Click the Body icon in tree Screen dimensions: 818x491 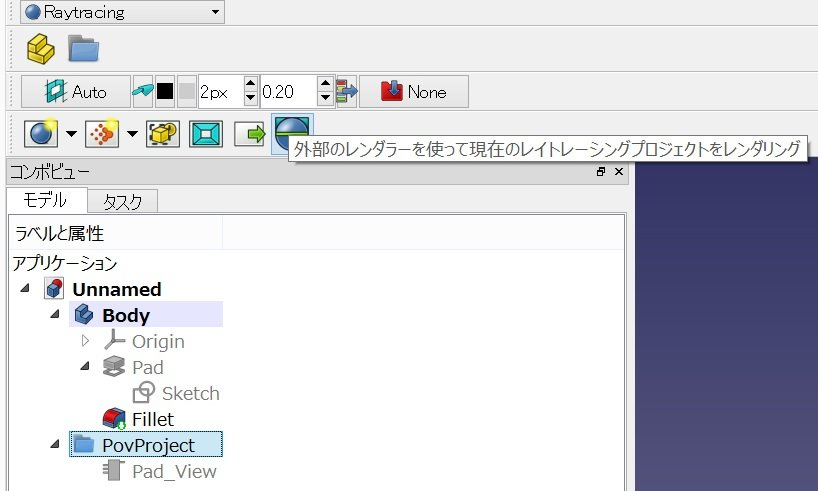click(84, 314)
